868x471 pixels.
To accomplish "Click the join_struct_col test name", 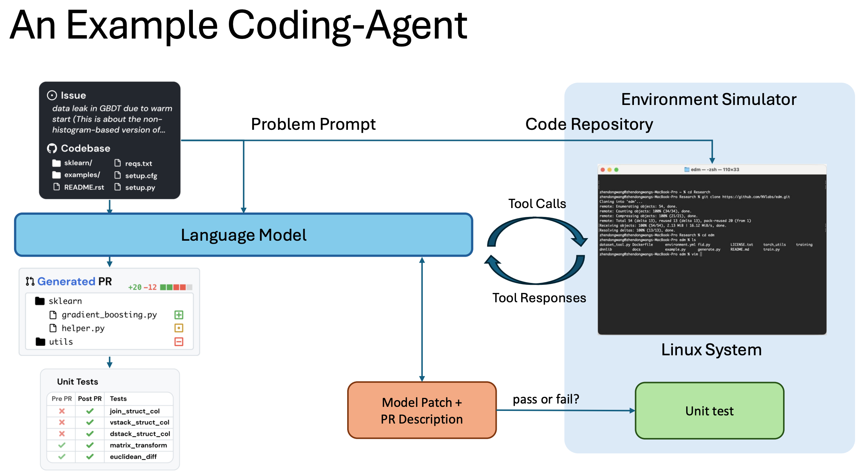I will point(135,411).
